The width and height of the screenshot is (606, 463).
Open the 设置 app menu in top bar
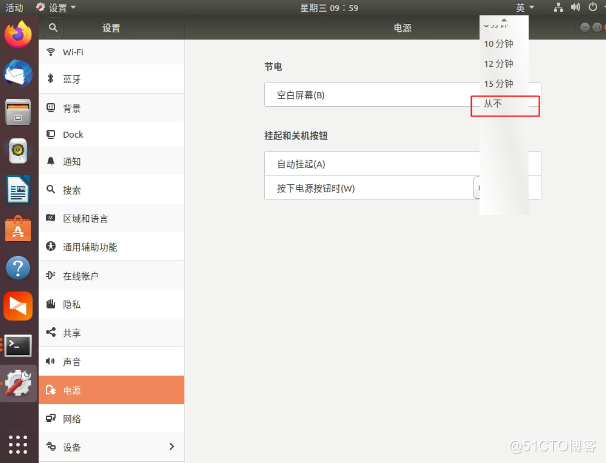click(x=56, y=7)
